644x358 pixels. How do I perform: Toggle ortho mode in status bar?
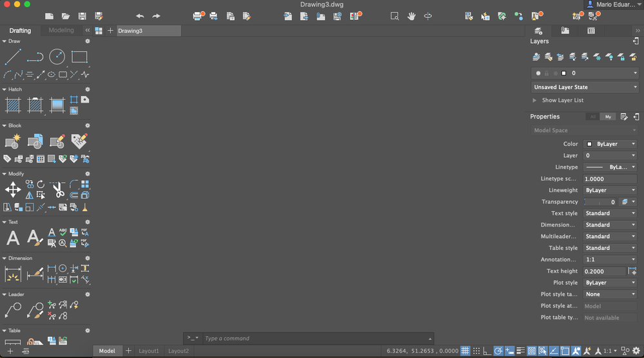click(487, 351)
